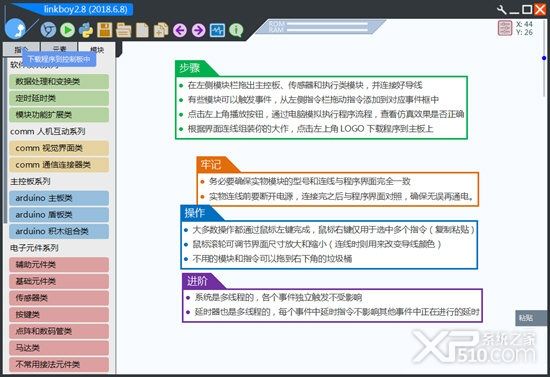Viewport: 550px width, 377px height.
Task: Open 辅助元件类 category
Action: (59, 265)
